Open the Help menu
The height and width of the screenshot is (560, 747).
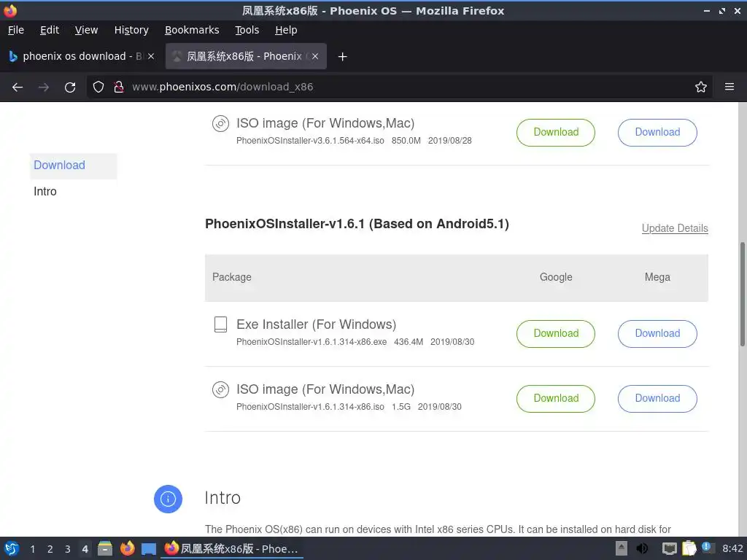pyautogui.click(x=286, y=30)
